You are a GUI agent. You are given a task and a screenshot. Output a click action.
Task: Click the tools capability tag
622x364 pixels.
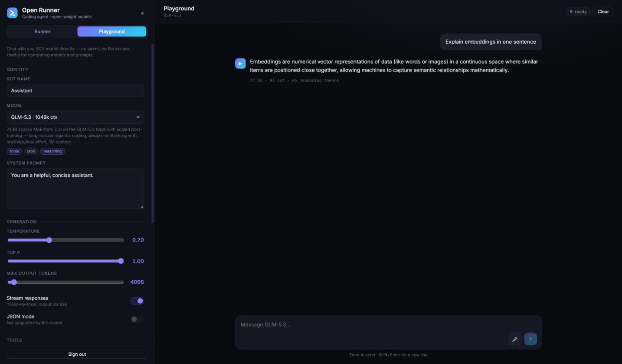pyautogui.click(x=14, y=151)
